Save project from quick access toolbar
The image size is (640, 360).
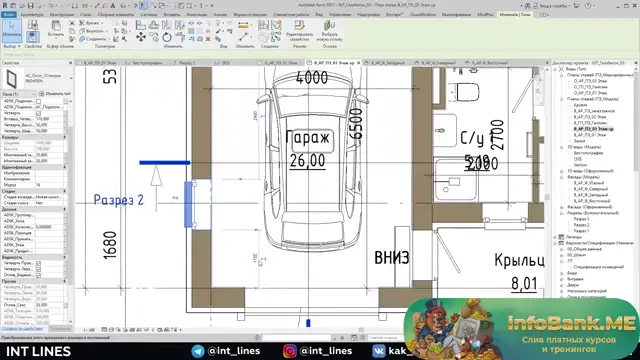coord(30,6)
